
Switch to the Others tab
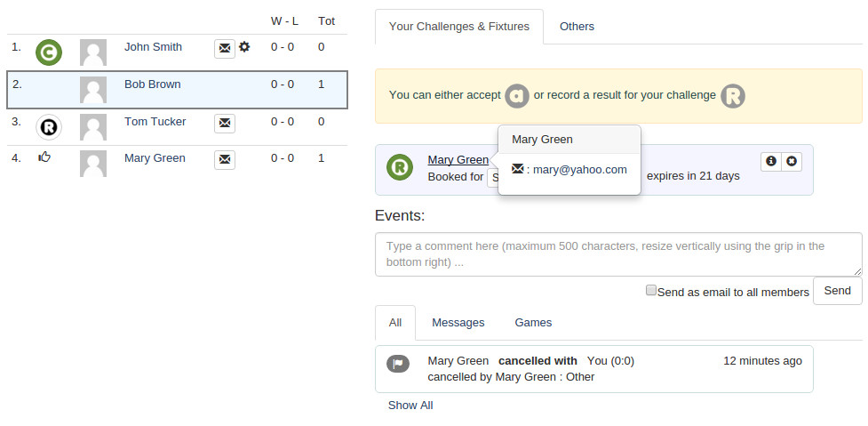point(577,27)
